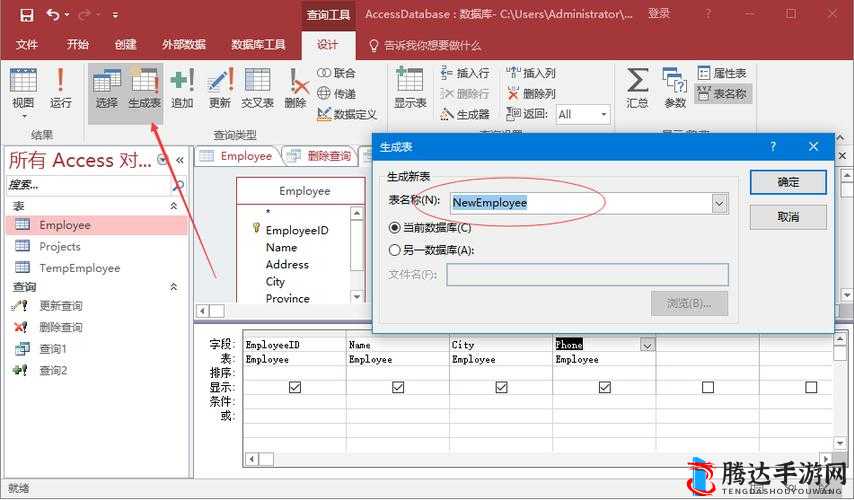Click the NewEmployee table name field
The width and height of the screenshot is (854, 500).
582,203
